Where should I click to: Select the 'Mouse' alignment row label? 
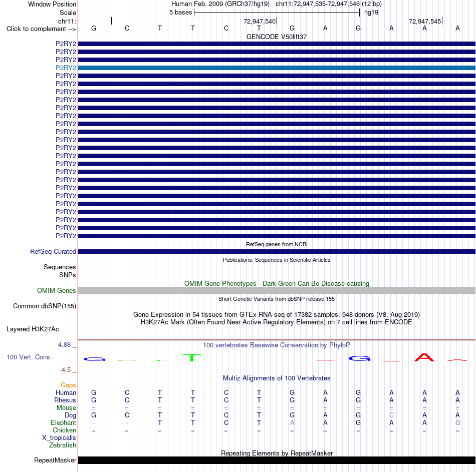coord(66,408)
